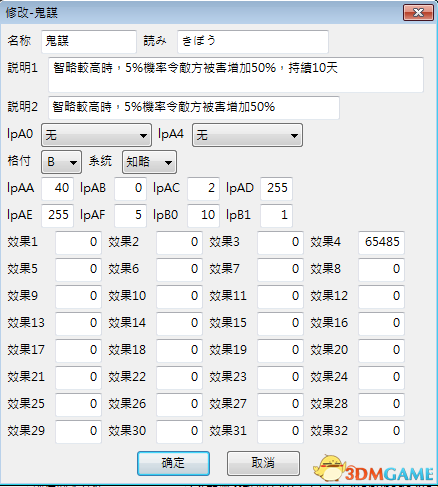Click the 効果1 value field

click(78, 243)
